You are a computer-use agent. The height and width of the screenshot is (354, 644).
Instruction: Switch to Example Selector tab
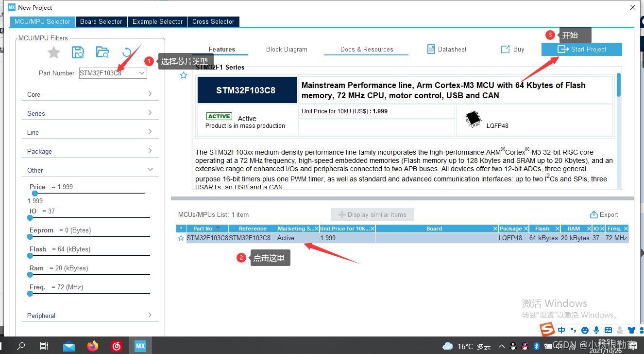(x=157, y=21)
